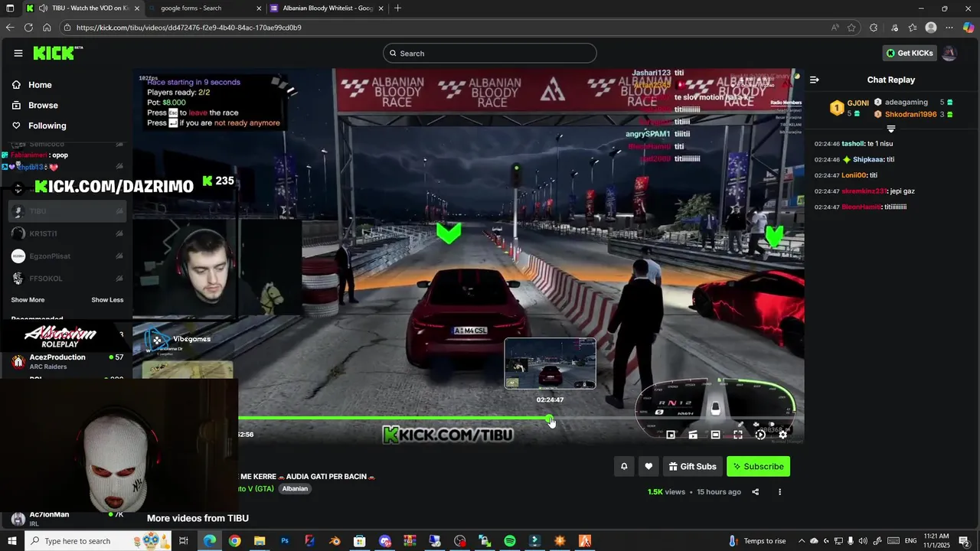Click unplayed part of video progress bar

click(674, 419)
